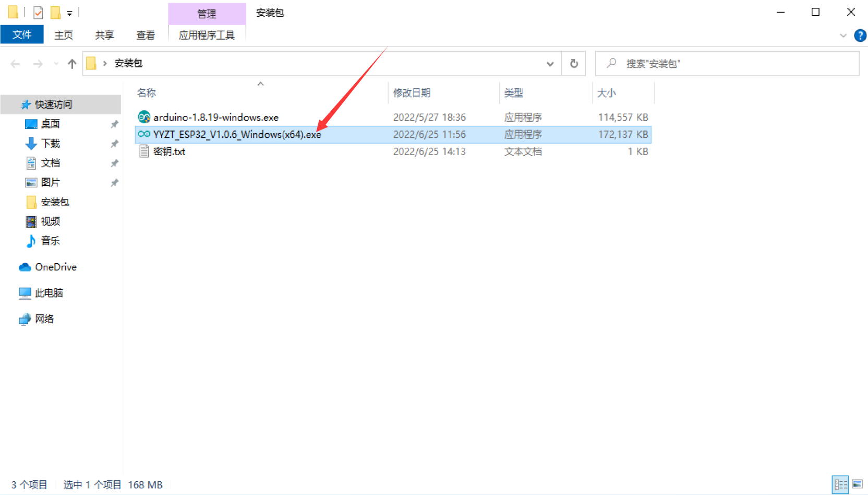Open 文档 in the sidebar
This screenshot has width=868, height=495.
click(x=51, y=163)
